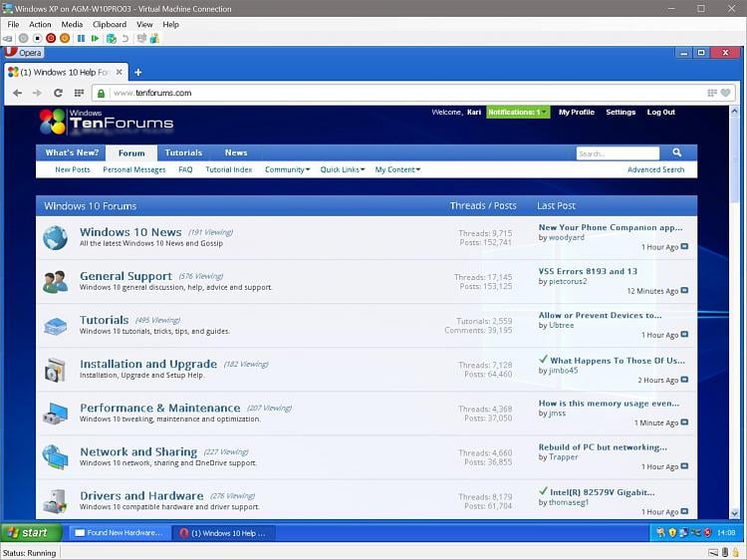The width and height of the screenshot is (747, 560).
Task: Open the View menu
Action: click(144, 24)
